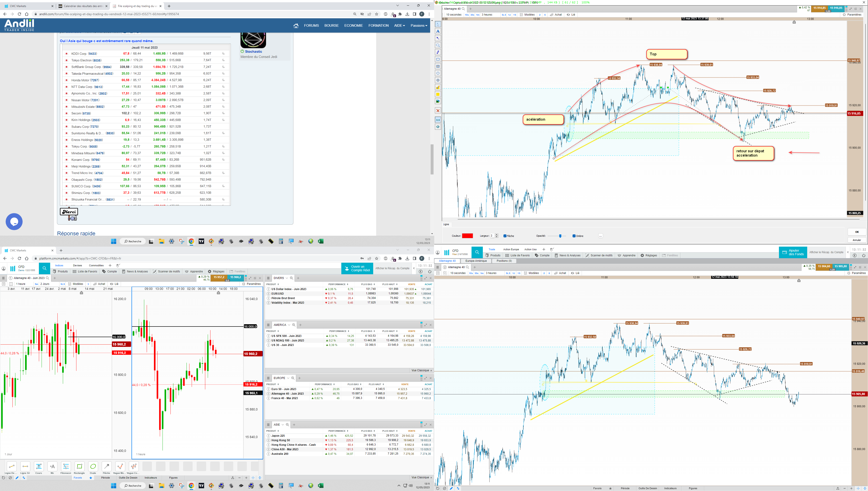868x491 pixels.
Task: Click the Andlil home icon
Action: tap(296, 26)
